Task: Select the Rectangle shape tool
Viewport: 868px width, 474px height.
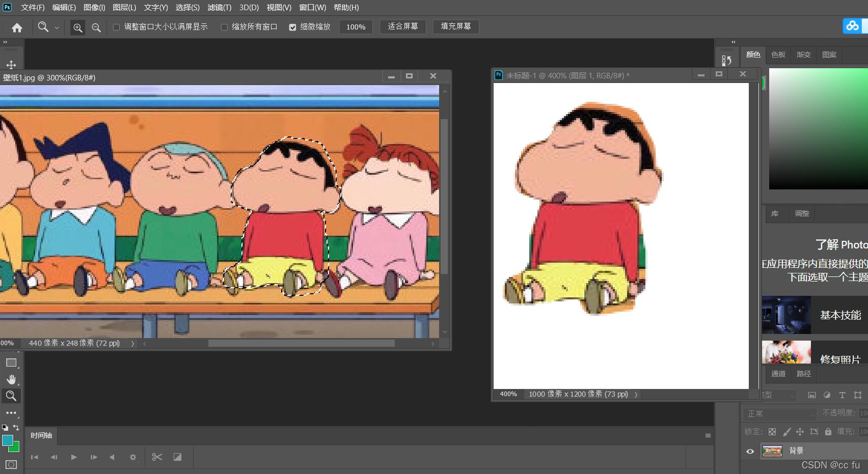Action: (11, 363)
